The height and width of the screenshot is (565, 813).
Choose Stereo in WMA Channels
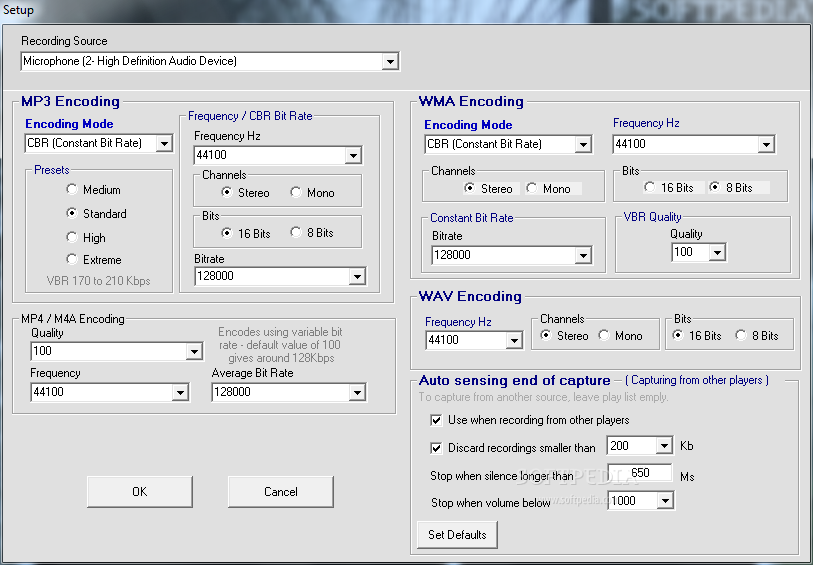click(469, 188)
